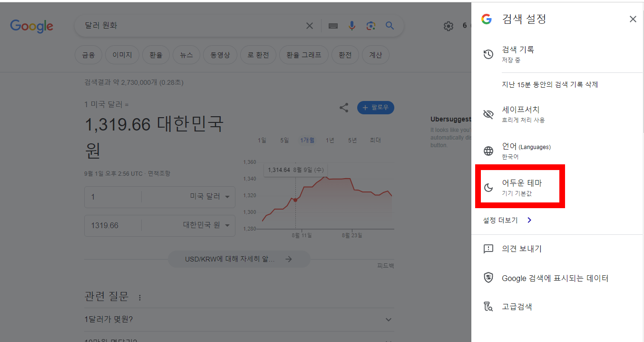Open the 대한민국 원 currency dropdown
The image size is (644, 342).
(x=206, y=225)
